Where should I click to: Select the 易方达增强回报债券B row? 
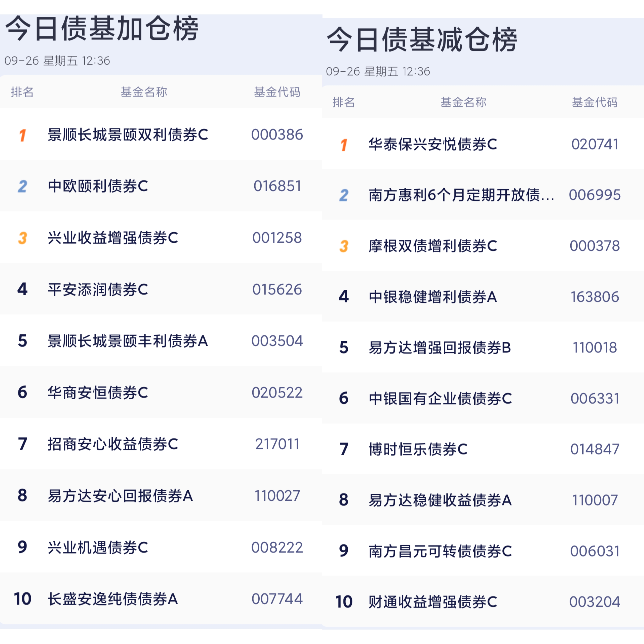pyautogui.click(x=440, y=348)
